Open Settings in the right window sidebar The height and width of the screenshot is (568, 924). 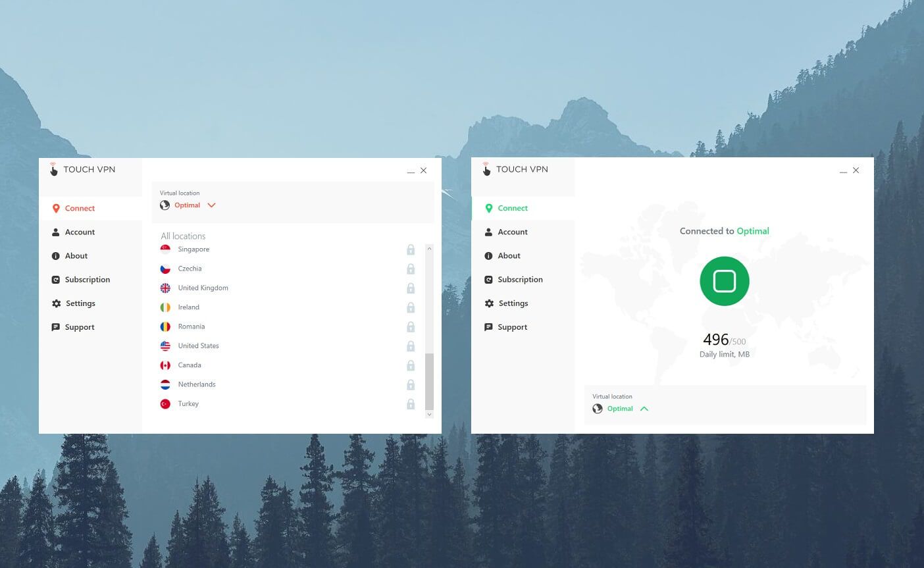click(x=523, y=303)
